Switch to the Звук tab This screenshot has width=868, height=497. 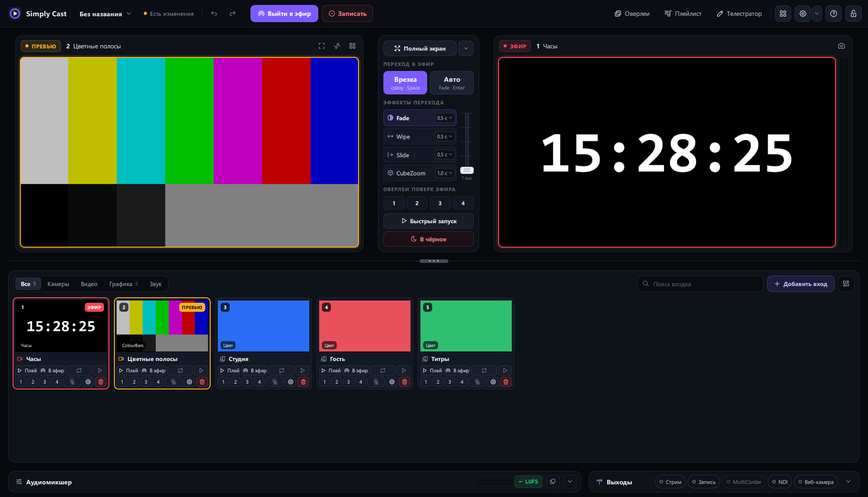click(x=156, y=284)
